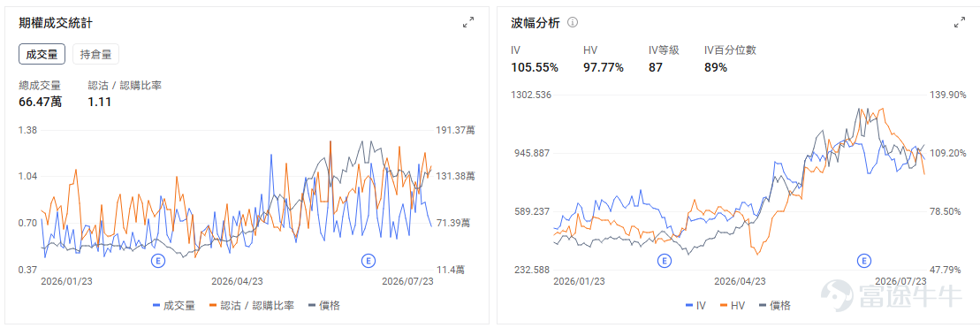This screenshot has height=328, width=980.
Task: Toggle the 成交量 legend series
Action: tap(174, 306)
